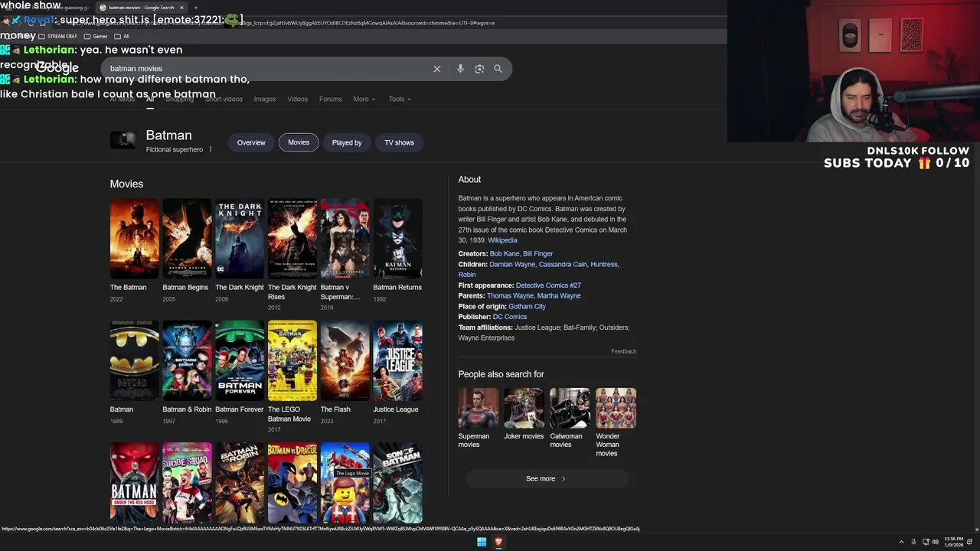Open the Batman Forever poster

tap(240, 360)
